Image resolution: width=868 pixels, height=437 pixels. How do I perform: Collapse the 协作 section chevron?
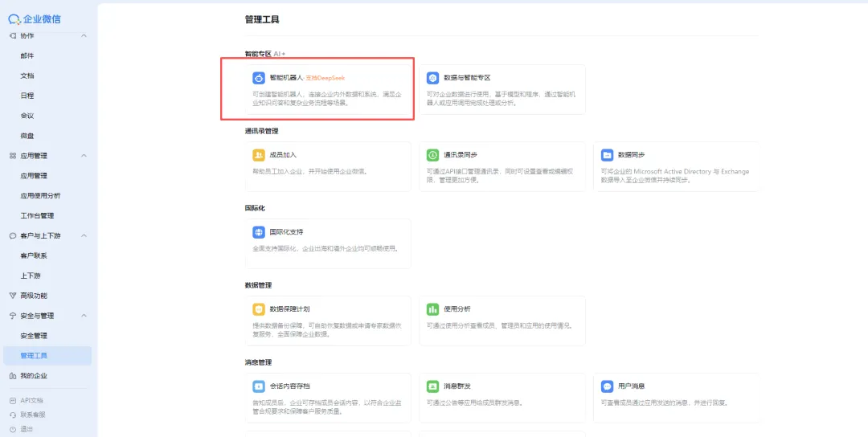(84, 35)
